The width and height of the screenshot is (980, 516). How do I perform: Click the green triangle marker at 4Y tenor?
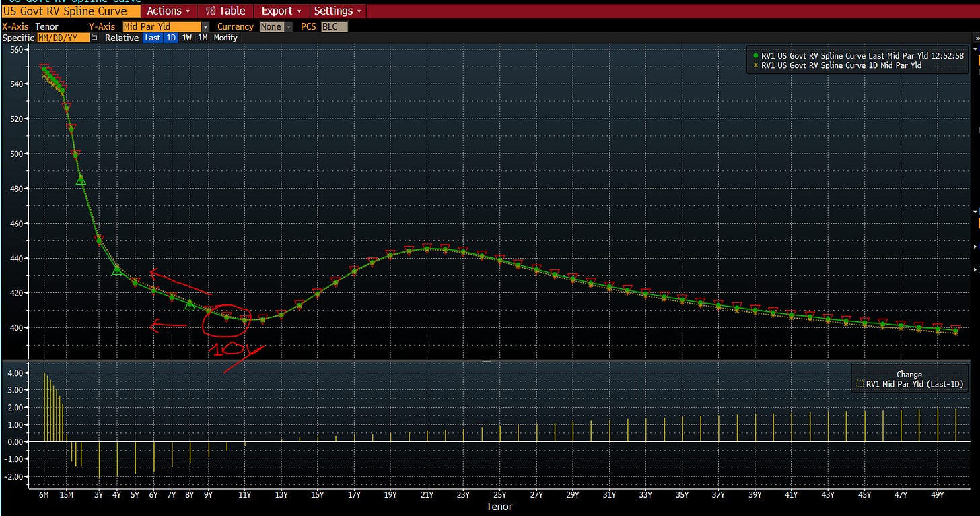point(117,269)
